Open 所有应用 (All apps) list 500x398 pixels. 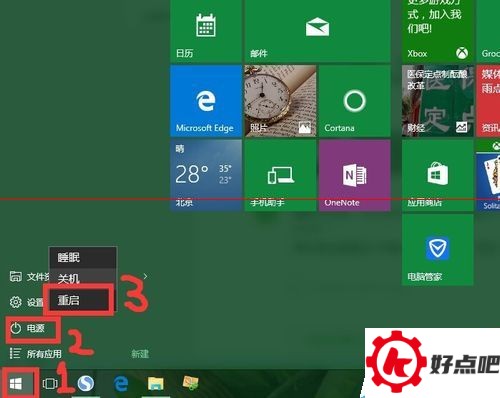[35, 354]
